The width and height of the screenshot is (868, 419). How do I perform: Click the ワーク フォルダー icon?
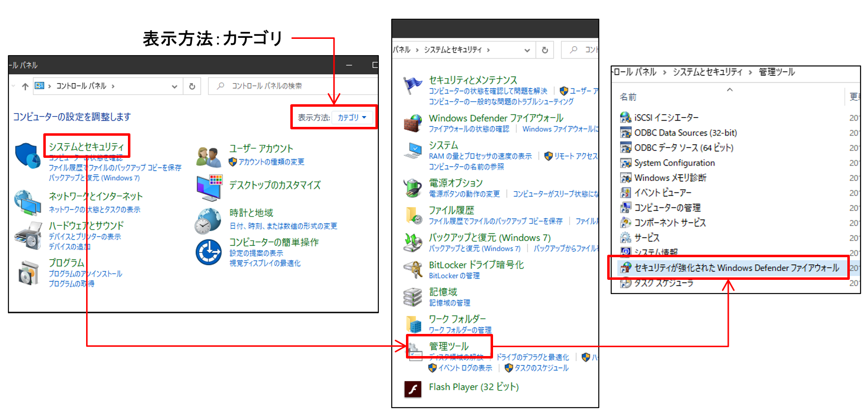[414, 324]
